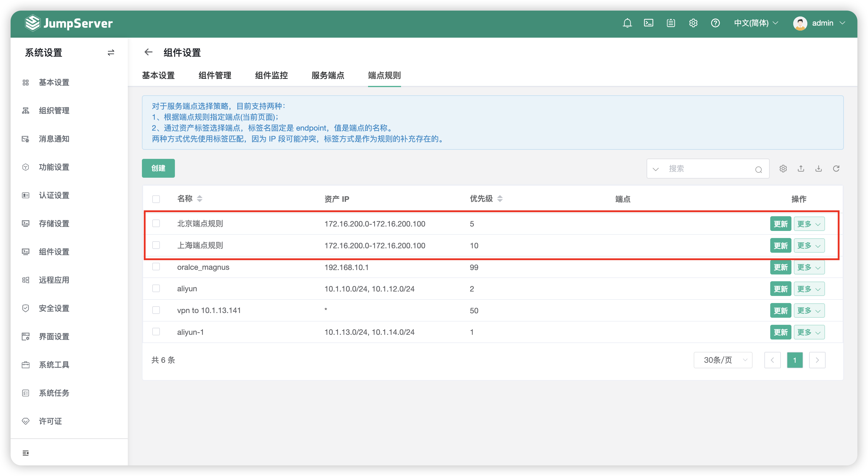Open the 中文(简体) language dropdown
The height and width of the screenshot is (476, 868).
756,23
